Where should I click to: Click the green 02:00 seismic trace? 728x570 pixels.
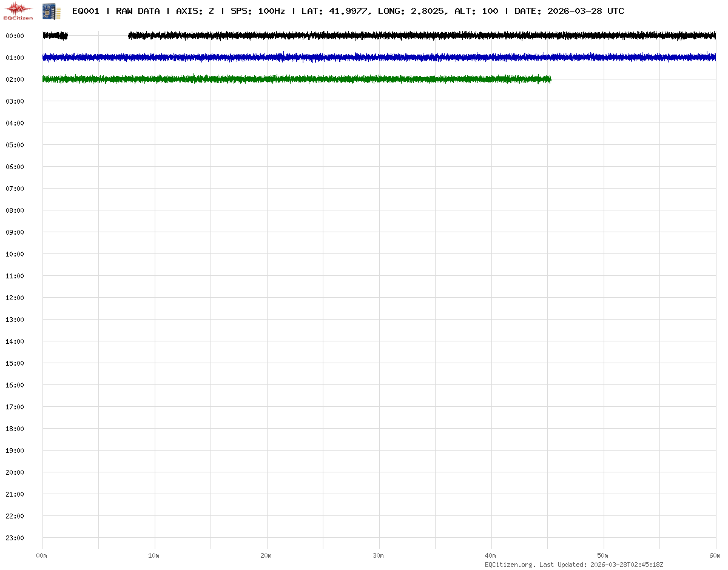click(291, 79)
